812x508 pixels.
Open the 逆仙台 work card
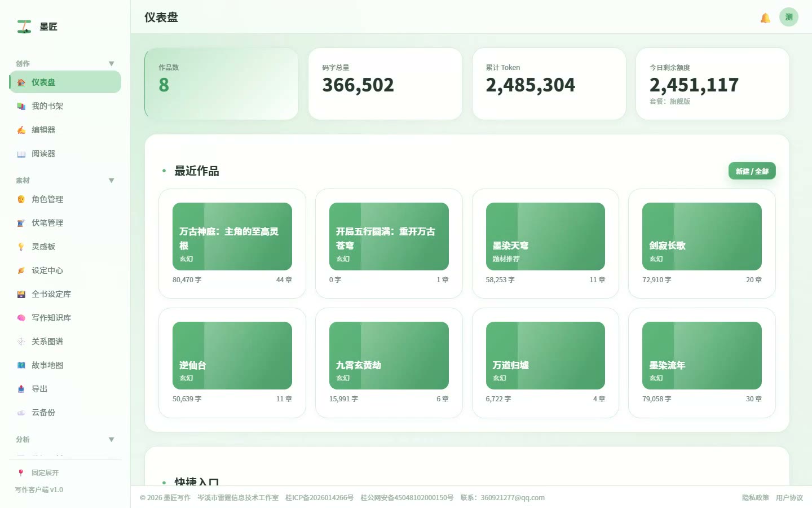point(232,363)
